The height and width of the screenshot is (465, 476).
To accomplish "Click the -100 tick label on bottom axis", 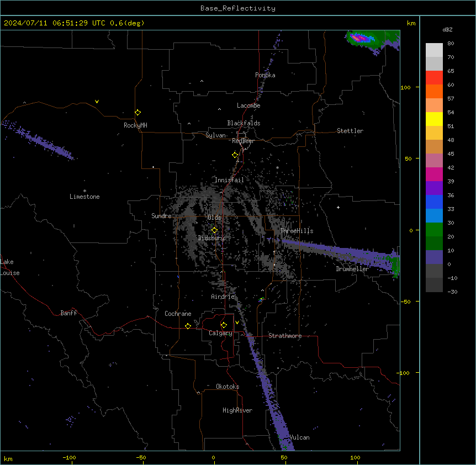I will click(69, 457).
